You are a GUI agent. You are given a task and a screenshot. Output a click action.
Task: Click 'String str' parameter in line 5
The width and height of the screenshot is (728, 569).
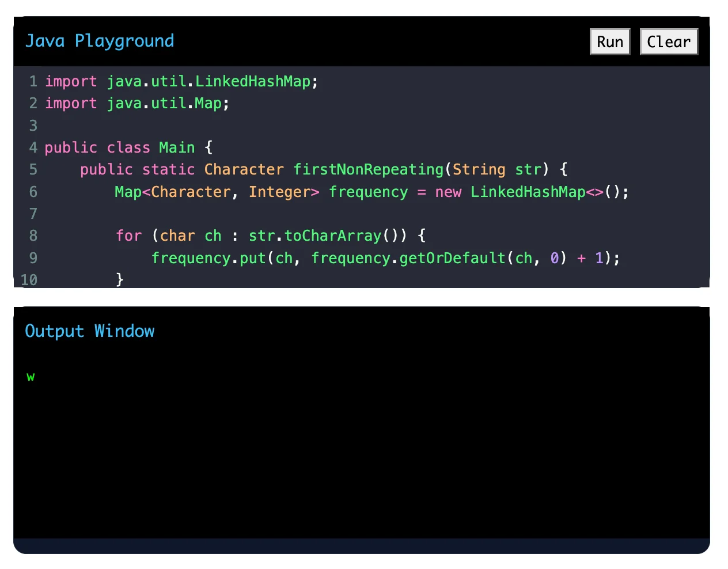(496, 169)
